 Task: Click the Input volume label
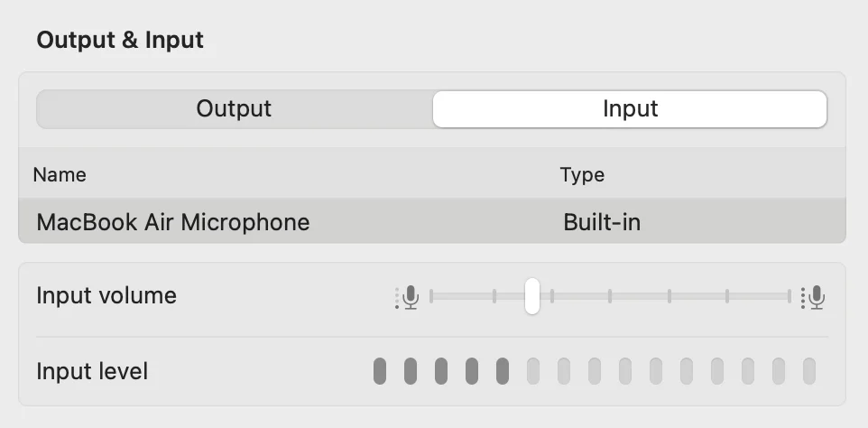coord(106,296)
